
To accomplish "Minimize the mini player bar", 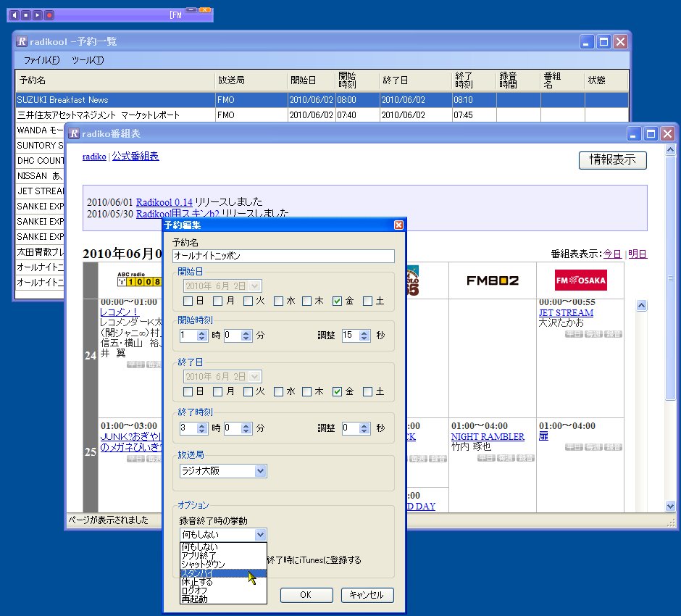I will pos(191,9).
